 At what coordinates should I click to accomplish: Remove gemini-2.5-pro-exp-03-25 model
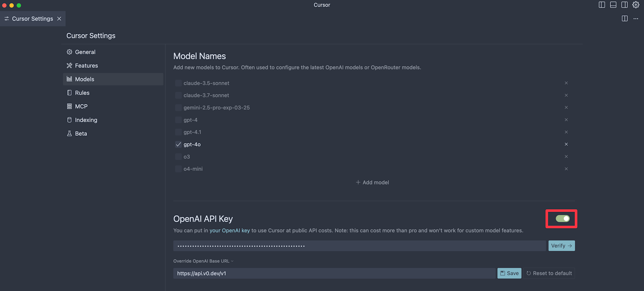(566, 108)
